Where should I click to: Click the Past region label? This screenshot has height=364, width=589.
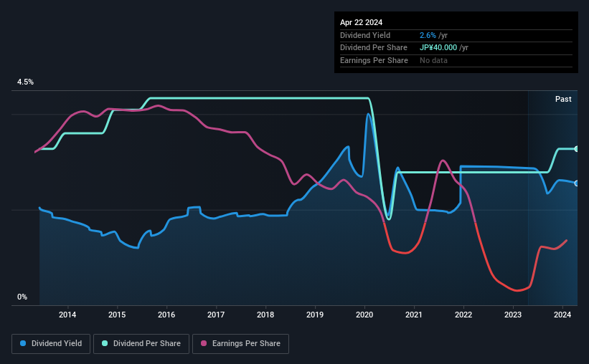(563, 99)
